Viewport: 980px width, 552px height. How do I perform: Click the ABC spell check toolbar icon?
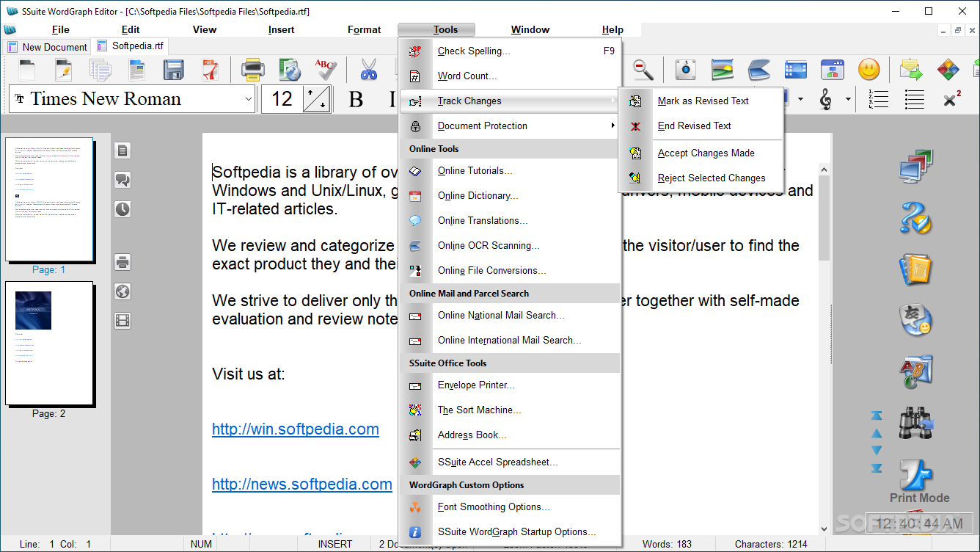point(326,70)
